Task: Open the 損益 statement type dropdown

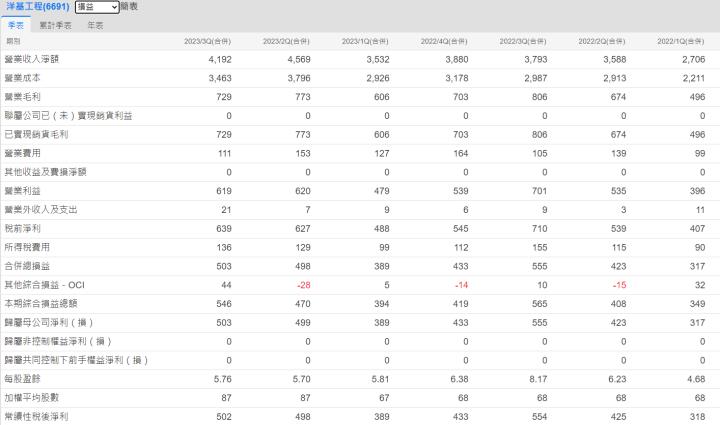Action: (x=96, y=7)
